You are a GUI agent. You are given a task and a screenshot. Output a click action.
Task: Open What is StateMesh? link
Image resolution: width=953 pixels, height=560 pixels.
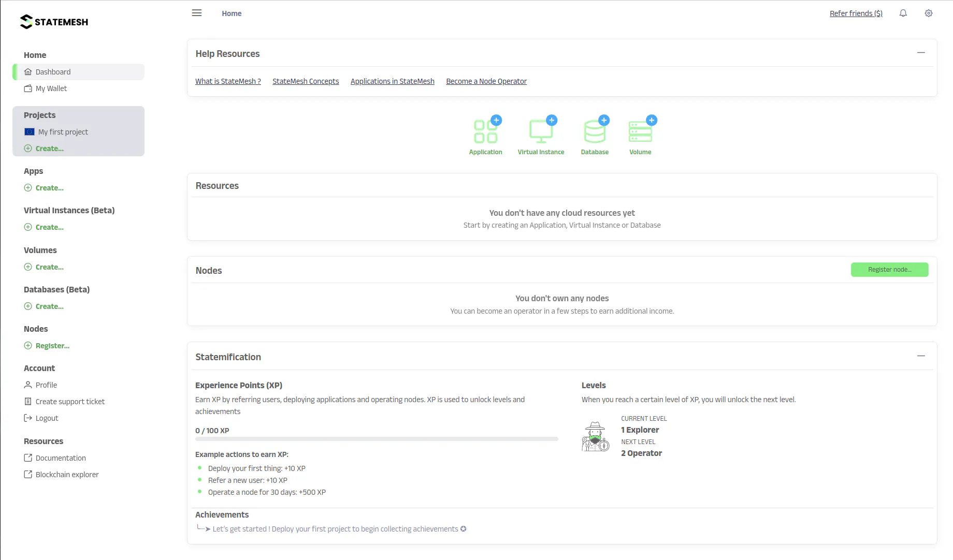tap(228, 81)
